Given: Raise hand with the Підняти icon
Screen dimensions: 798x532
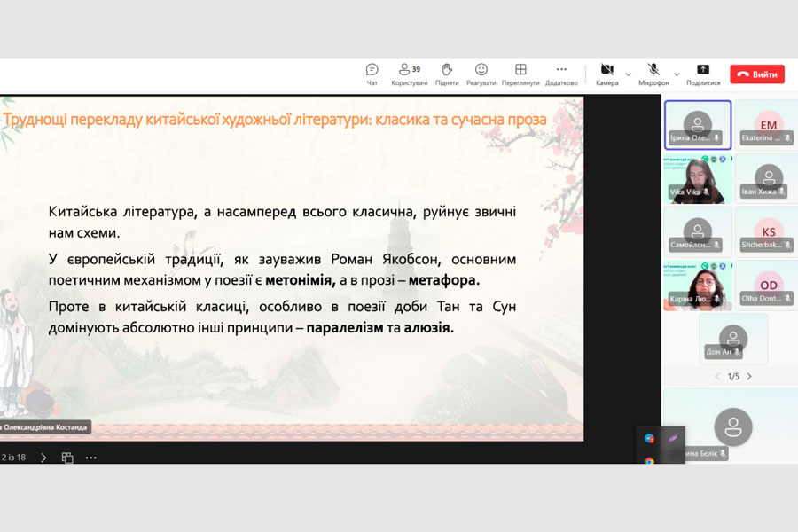Looking at the screenshot, I should coord(447,70).
